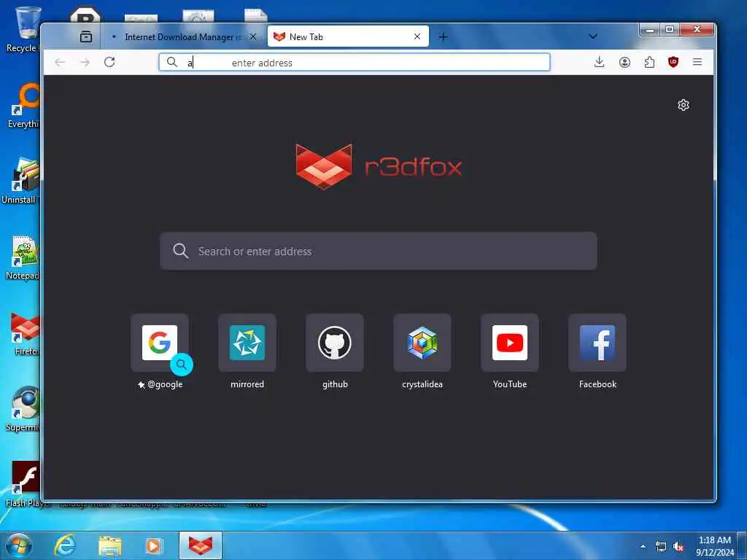Expand the list all tabs chevron
The height and width of the screenshot is (560, 747).
[593, 36]
